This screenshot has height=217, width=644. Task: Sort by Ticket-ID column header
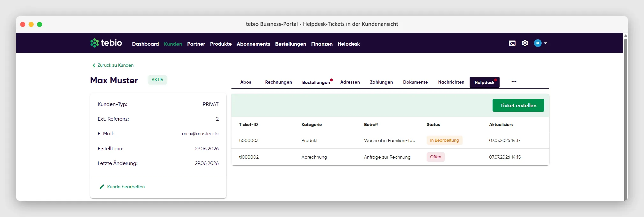(x=248, y=124)
